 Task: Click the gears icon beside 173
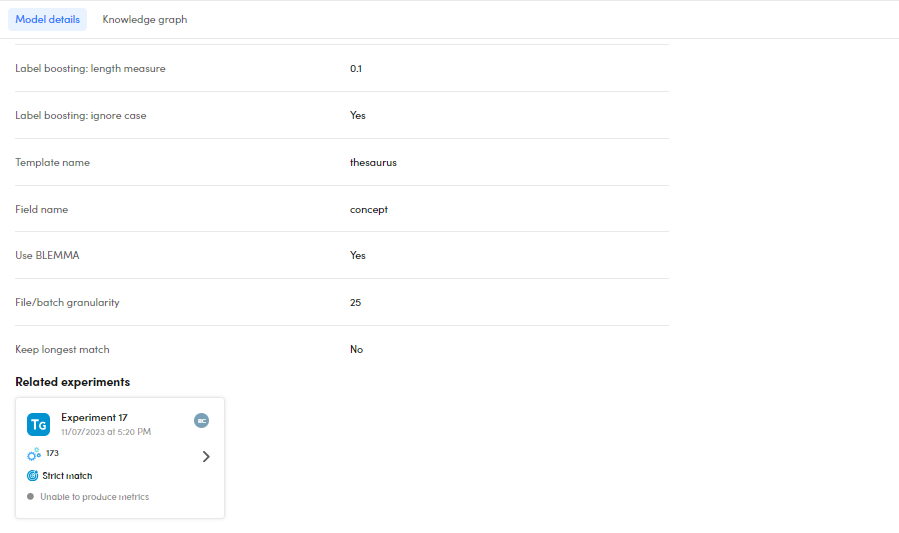click(x=34, y=454)
